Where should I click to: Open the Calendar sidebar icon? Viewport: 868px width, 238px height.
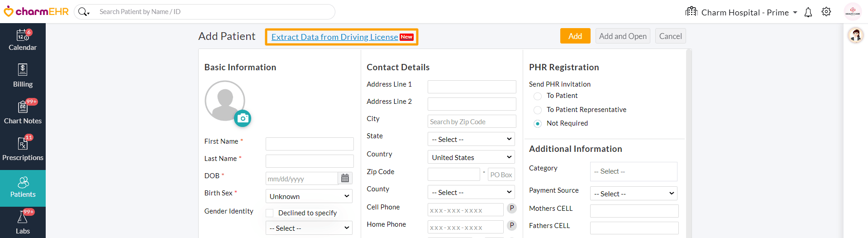pos(23,40)
